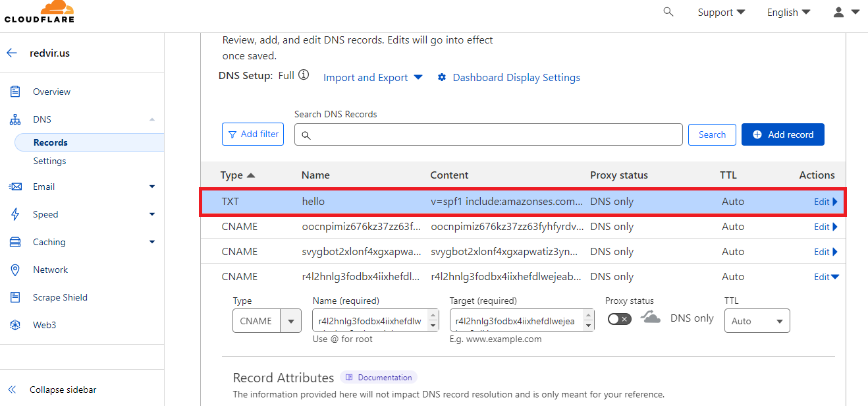Select the DNS icon in the sidebar
The height and width of the screenshot is (406, 868).
click(14, 119)
